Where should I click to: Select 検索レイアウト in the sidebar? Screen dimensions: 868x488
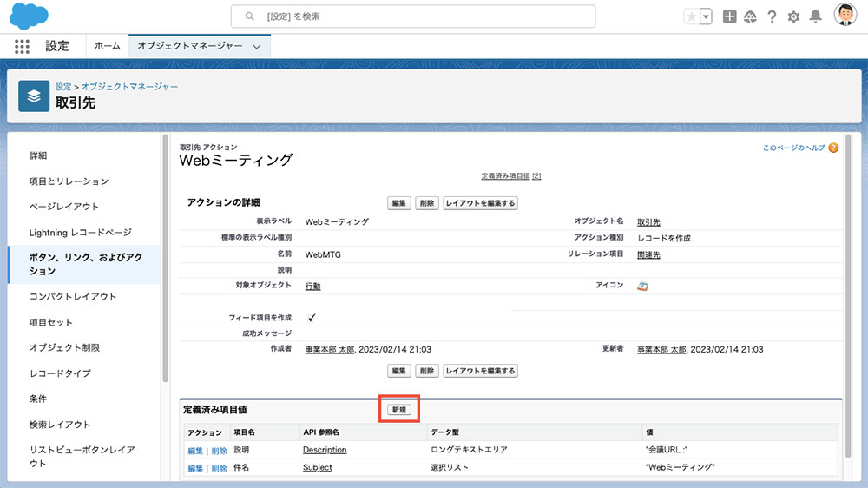60,425
